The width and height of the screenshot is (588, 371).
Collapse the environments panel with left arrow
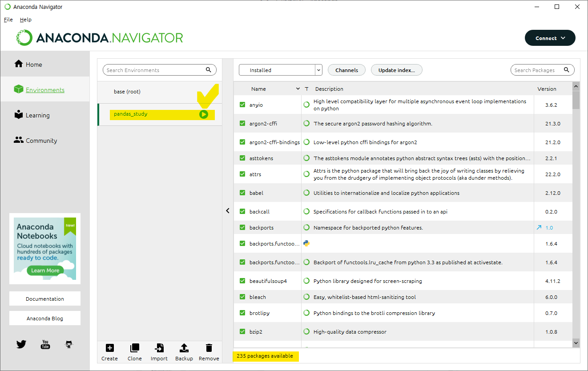[228, 210]
